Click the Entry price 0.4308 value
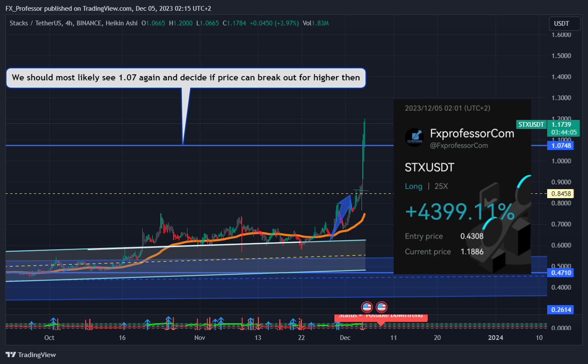This screenshot has width=588, height=364. pyautogui.click(x=472, y=236)
